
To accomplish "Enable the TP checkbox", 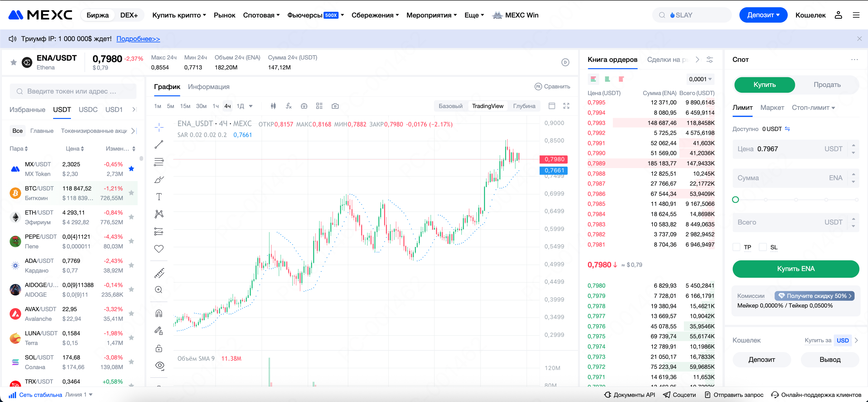I will pyautogui.click(x=736, y=247).
